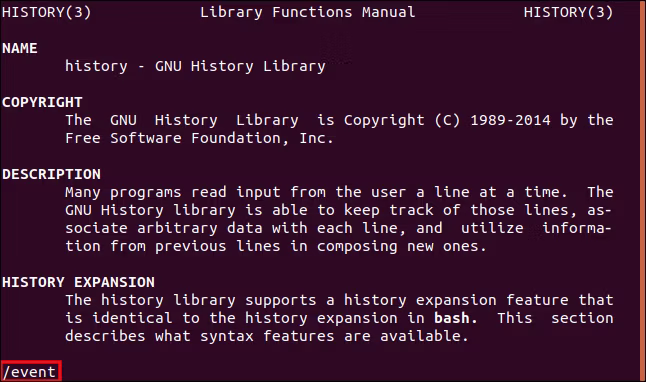Click HISTORY(3) in the right header
646x382 pixels.
point(569,12)
